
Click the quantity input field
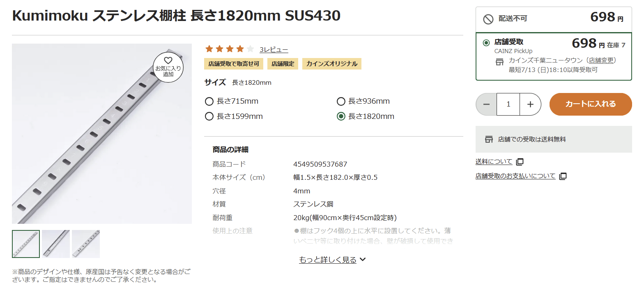pos(508,104)
